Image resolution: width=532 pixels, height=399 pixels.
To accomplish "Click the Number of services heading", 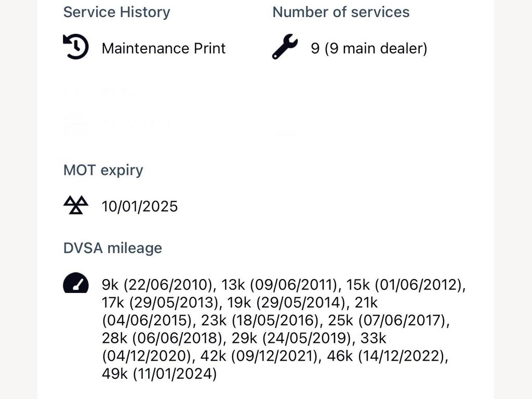I will [x=341, y=12].
